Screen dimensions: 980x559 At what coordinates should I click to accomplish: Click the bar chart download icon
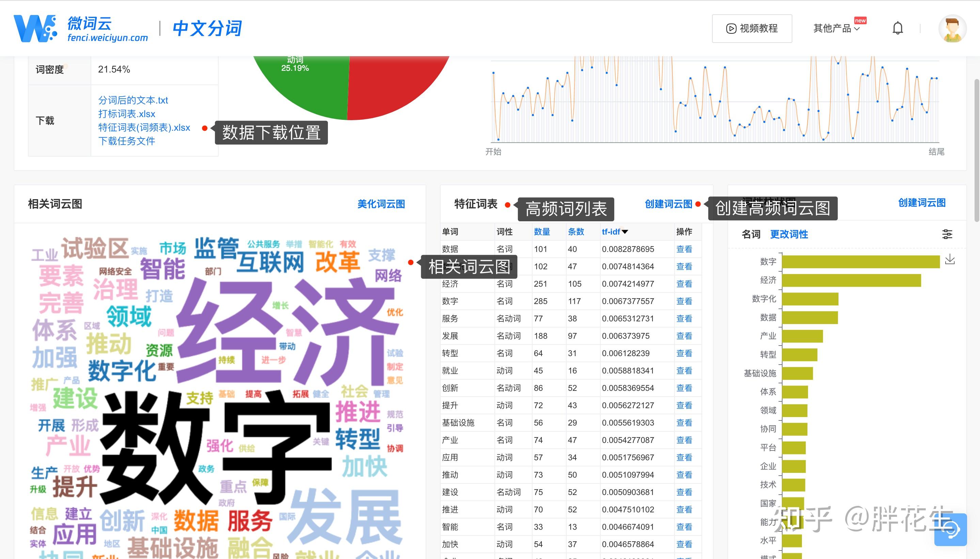[950, 259]
